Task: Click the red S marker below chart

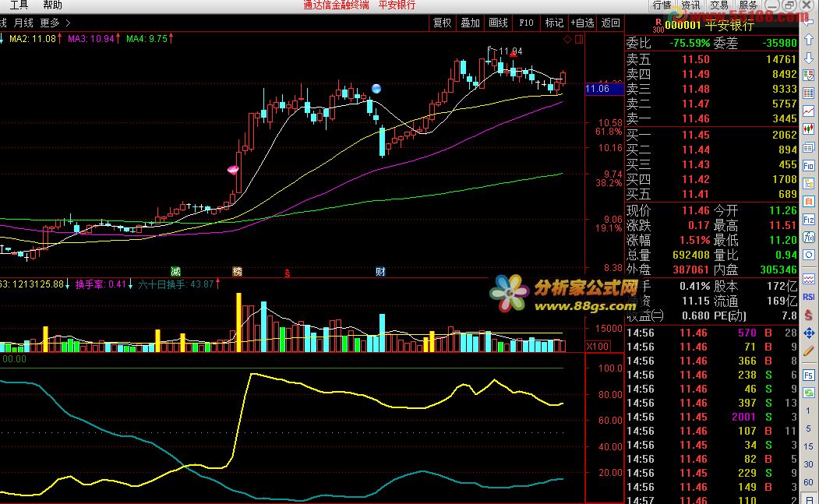Action: tap(288, 273)
